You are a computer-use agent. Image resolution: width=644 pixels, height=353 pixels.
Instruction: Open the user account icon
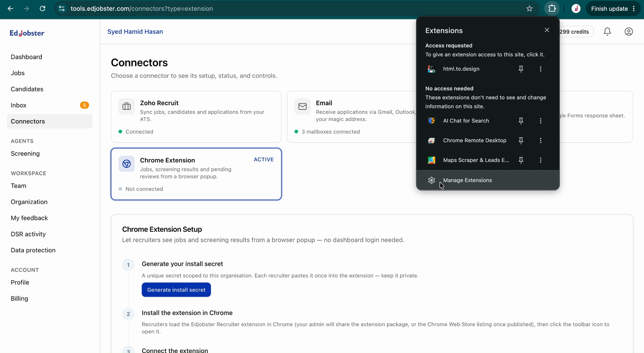[629, 31]
